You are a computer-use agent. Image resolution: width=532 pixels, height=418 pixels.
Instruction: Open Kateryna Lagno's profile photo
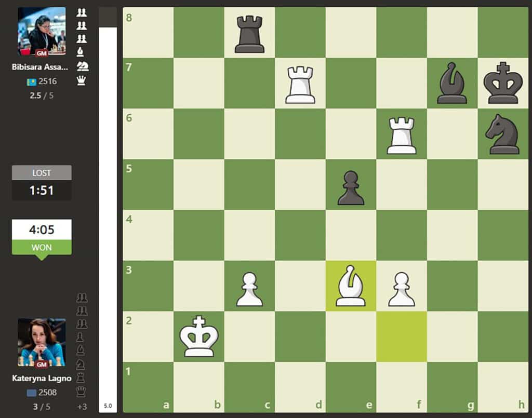(42, 343)
